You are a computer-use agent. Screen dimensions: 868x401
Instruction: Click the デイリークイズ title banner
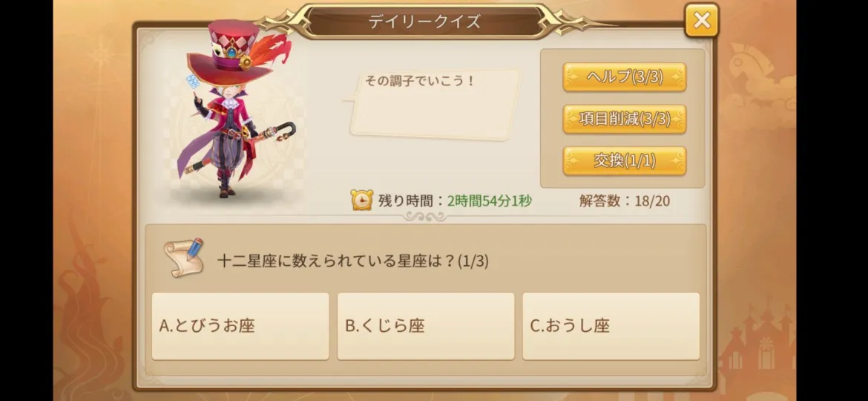pos(425,22)
